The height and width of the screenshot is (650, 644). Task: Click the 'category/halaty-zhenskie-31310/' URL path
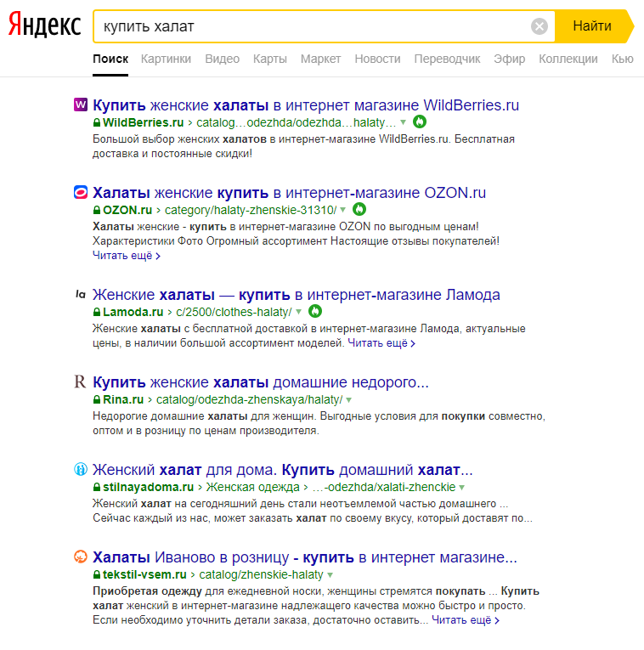(x=251, y=210)
